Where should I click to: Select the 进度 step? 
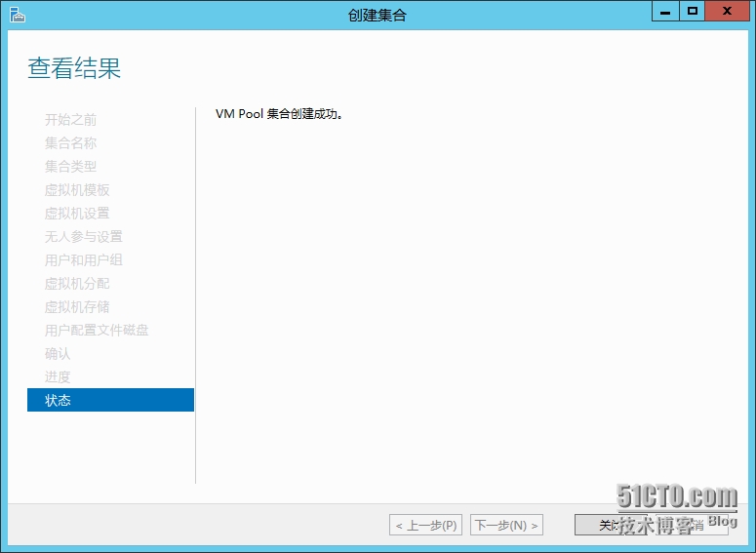click(x=58, y=376)
